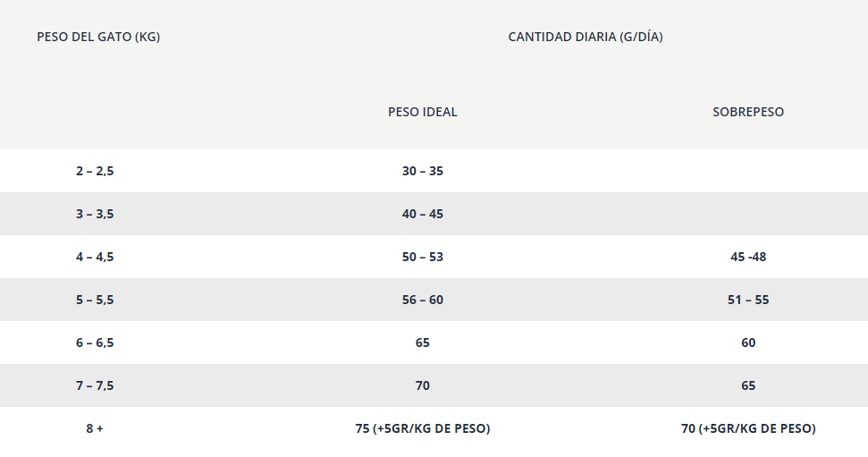Select the '3 – 3,5' weight row
Image resolution: width=868 pixels, height=457 pixels.
click(95, 214)
